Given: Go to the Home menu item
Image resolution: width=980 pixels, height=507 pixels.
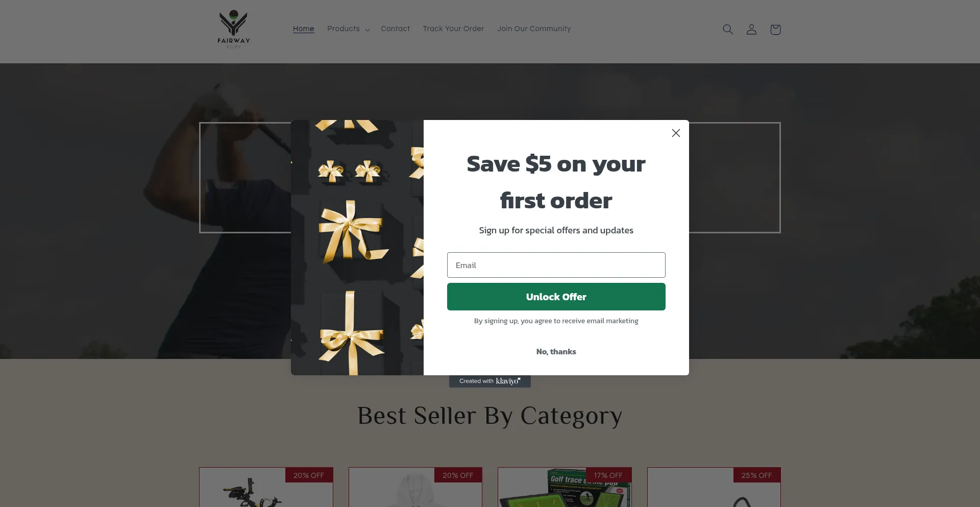Looking at the screenshot, I should [x=304, y=29].
